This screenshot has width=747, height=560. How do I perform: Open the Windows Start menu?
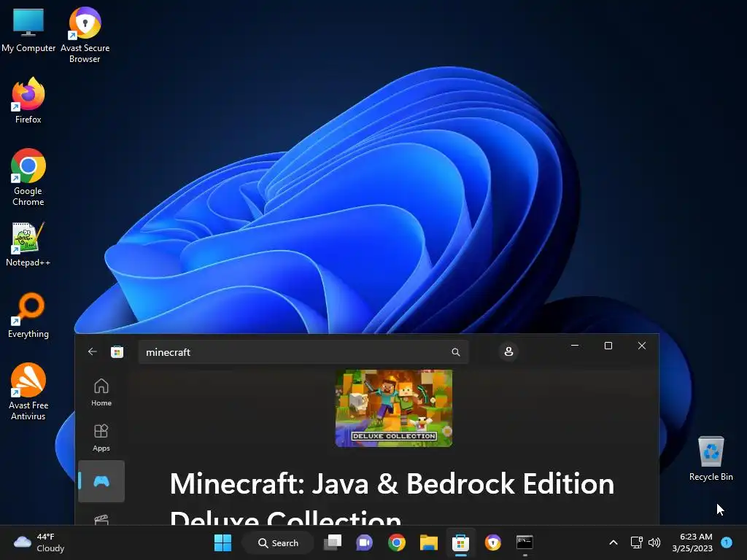pyautogui.click(x=222, y=542)
